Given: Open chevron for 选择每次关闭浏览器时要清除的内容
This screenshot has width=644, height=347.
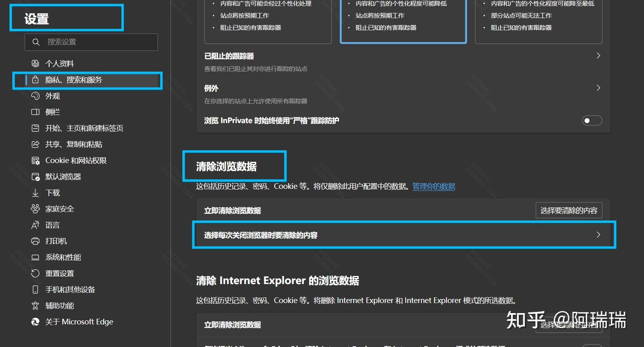Looking at the screenshot, I should [x=598, y=235].
